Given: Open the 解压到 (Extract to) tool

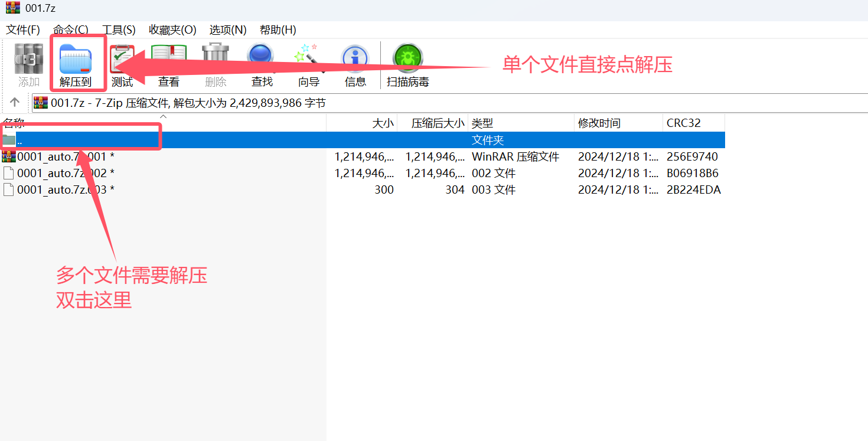Looking at the screenshot, I should 77,62.
